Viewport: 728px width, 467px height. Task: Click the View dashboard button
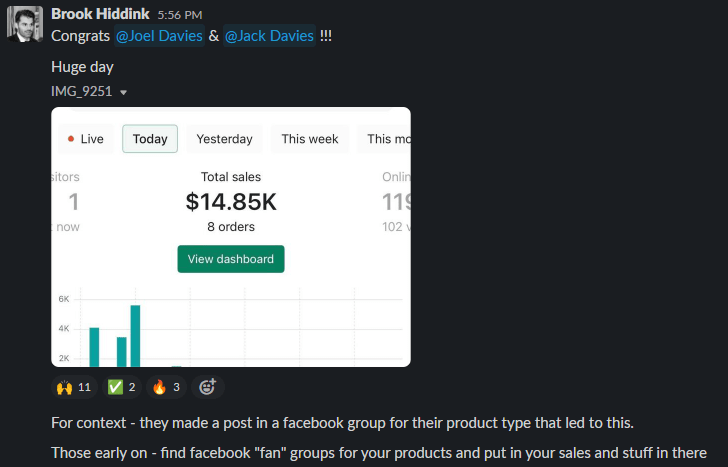click(x=231, y=259)
